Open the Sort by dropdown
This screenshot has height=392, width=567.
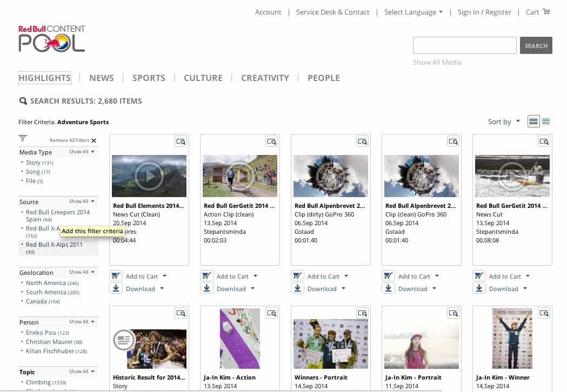click(x=503, y=121)
